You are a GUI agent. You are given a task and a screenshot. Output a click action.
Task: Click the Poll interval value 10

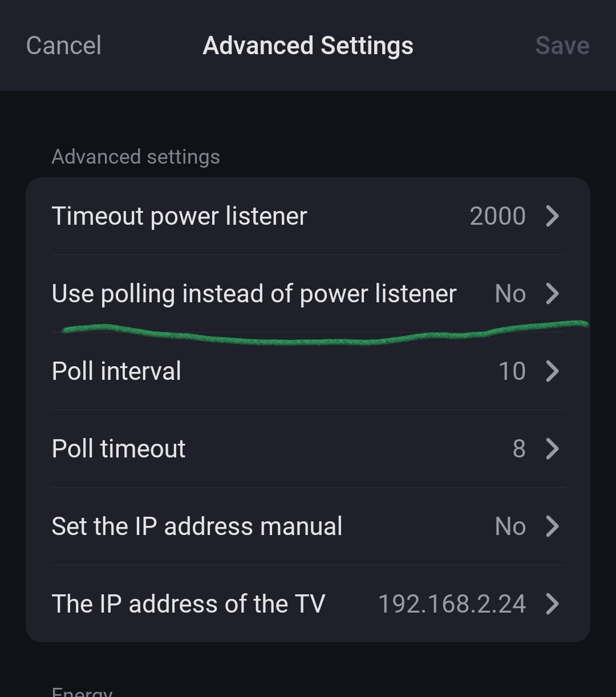click(512, 371)
